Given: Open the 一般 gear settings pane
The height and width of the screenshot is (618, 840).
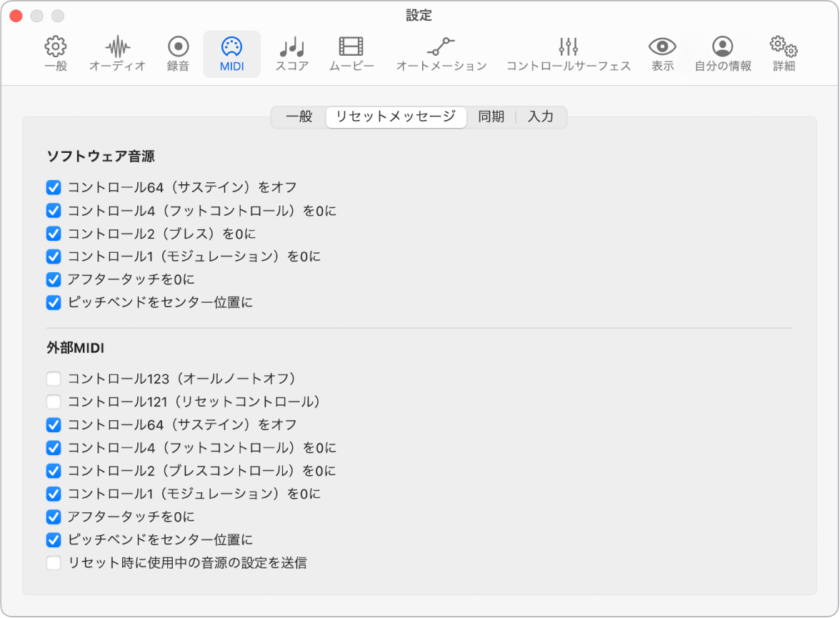Looking at the screenshot, I should [56, 54].
